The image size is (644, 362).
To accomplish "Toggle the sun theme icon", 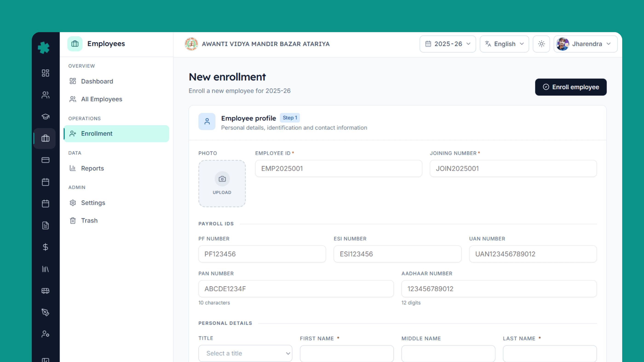I will 541,44.
